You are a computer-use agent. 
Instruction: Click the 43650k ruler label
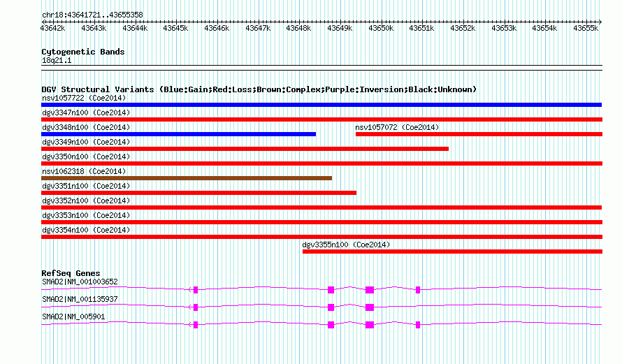(381, 28)
